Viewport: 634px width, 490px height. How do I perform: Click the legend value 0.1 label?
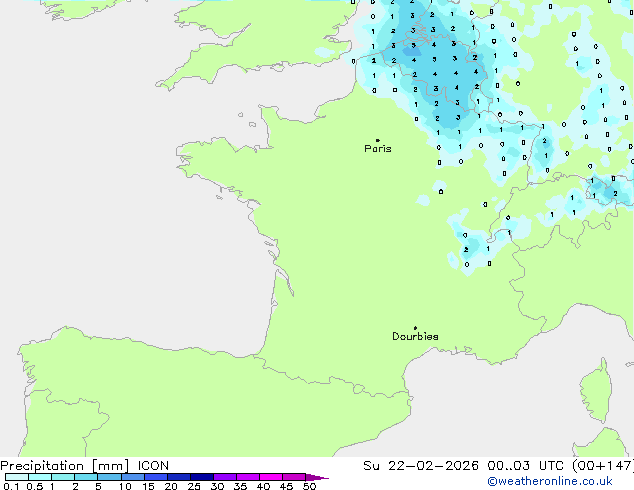[x=11, y=486]
